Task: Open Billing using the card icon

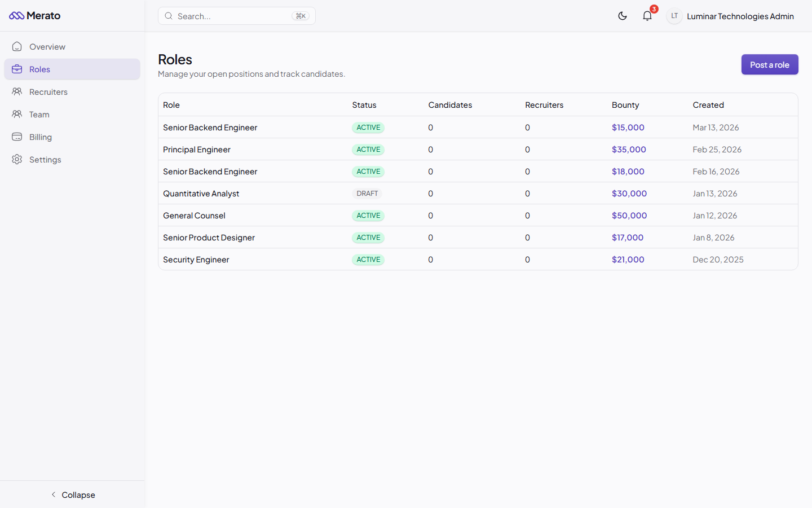Action: point(17,137)
